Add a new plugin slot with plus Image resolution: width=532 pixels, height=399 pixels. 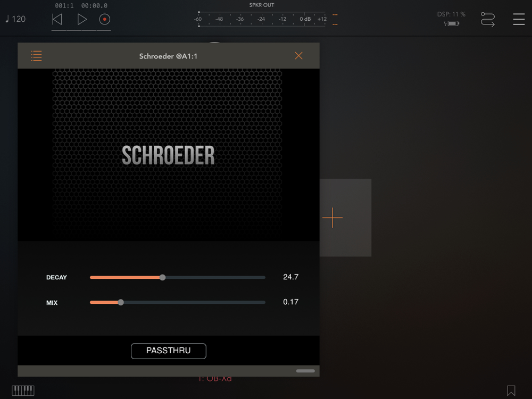pos(332,218)
